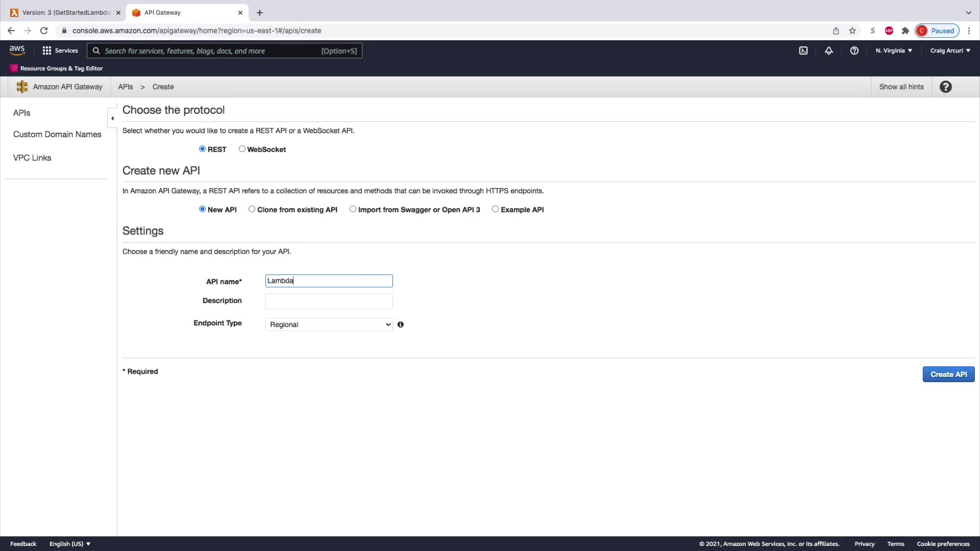Click the red ABP extension icon

pyautogui.click(x=889, y=31)
